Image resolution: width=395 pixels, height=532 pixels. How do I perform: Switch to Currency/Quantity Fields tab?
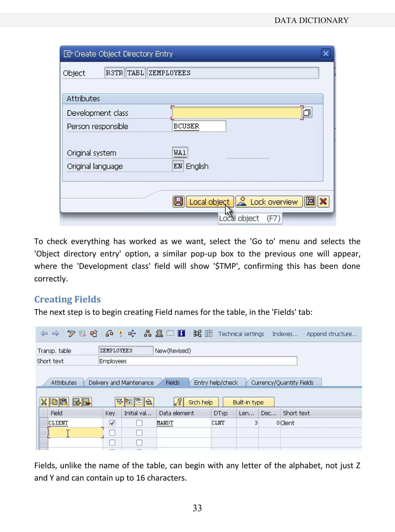[x=282, y=382]
